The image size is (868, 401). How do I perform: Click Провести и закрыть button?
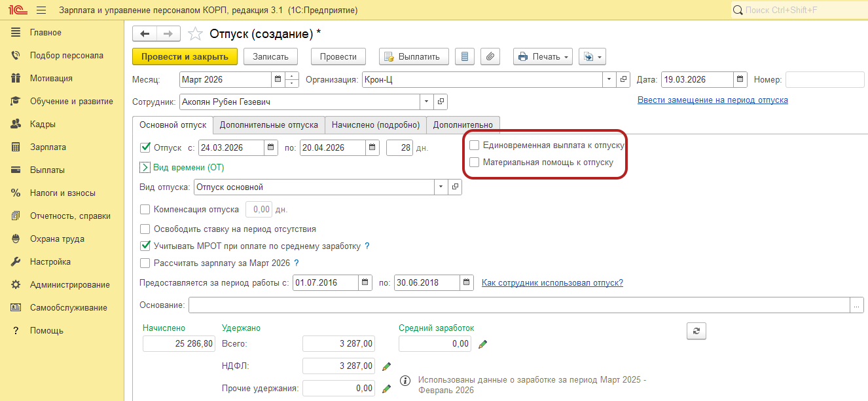tap(185, 56)
